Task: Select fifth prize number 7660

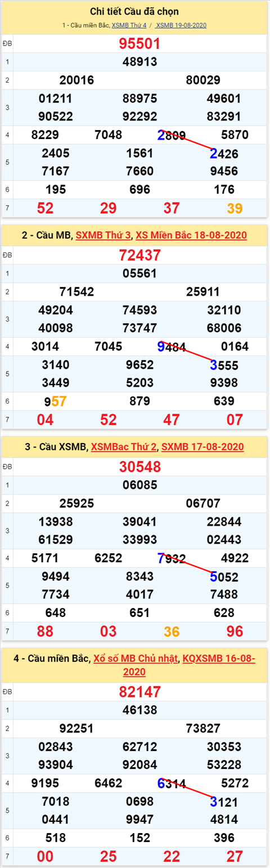Action: (x=140, y=171)
